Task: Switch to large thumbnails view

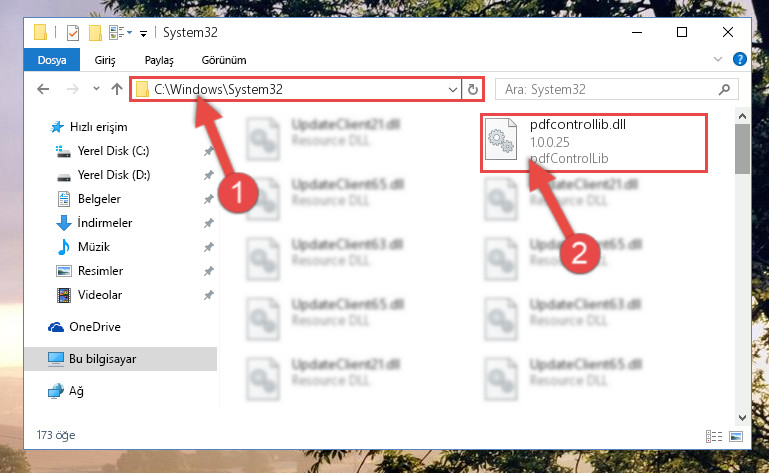Action: [736, 436]
